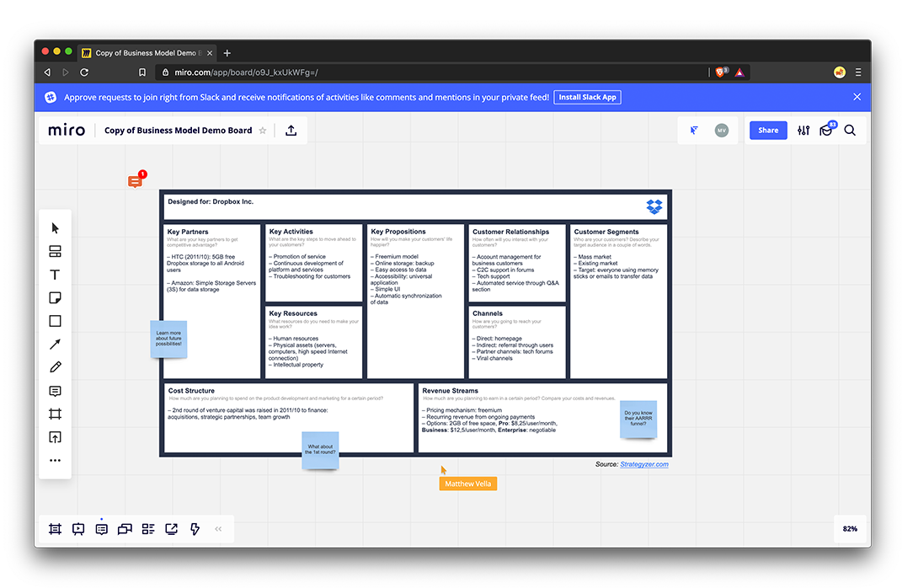
Task: Click the Strategyzer.com source link
Action: [x=644, y=464]
